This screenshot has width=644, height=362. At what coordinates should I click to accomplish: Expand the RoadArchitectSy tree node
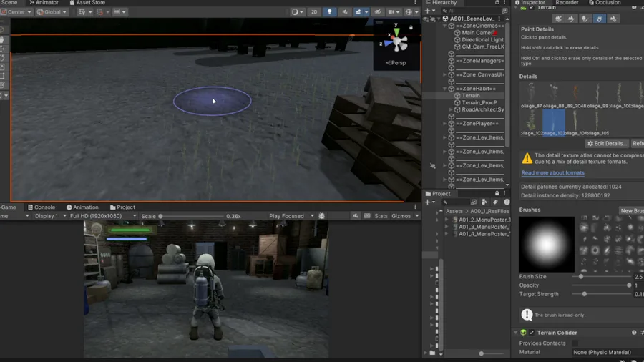(x=451, y=109)
